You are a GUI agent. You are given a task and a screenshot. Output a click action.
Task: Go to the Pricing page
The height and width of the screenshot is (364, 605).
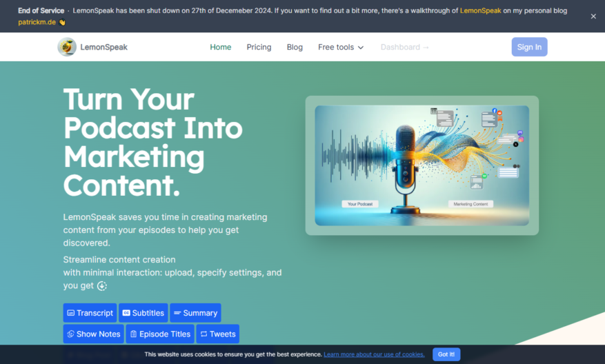259,47
